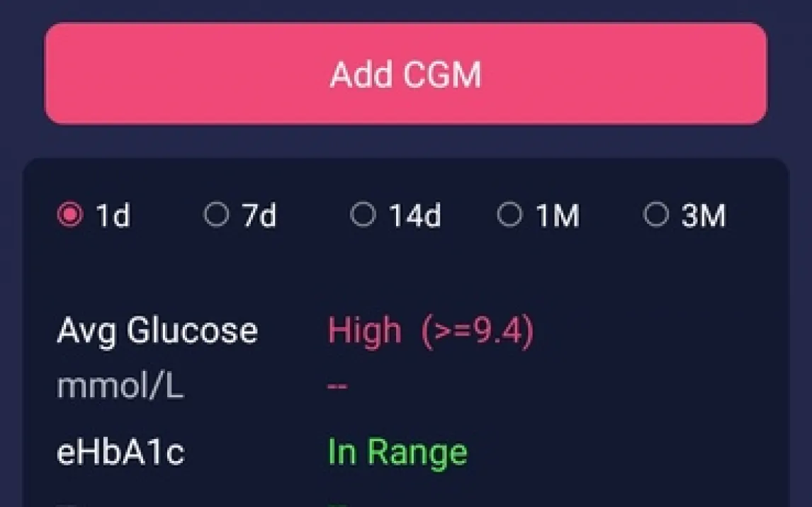Tap the In Range eHbA1c status

click(397, 452)
